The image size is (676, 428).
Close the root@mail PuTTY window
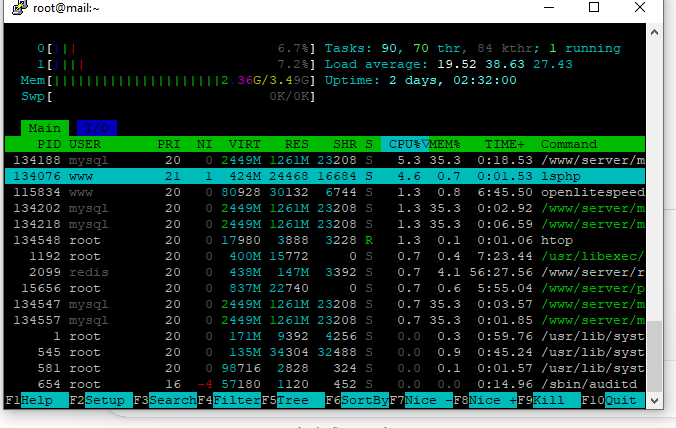coord(640,7)
